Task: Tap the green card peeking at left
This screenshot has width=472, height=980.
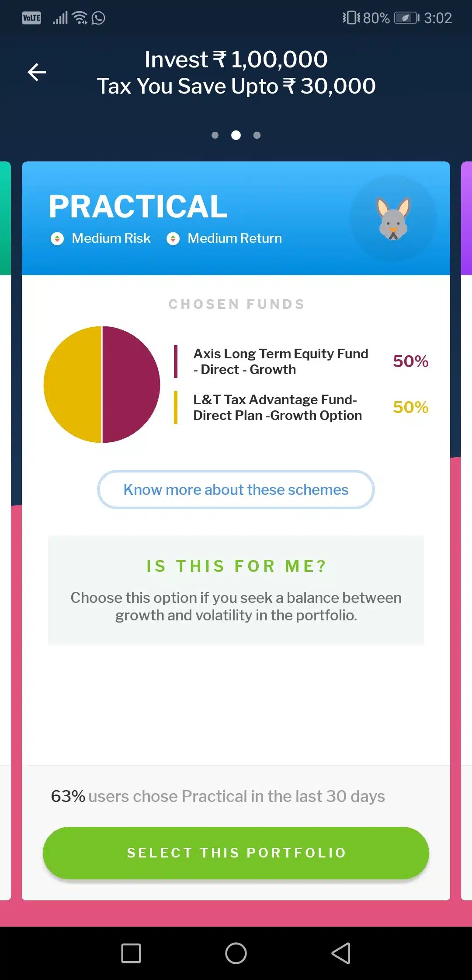Action: (x=5, y=218)
